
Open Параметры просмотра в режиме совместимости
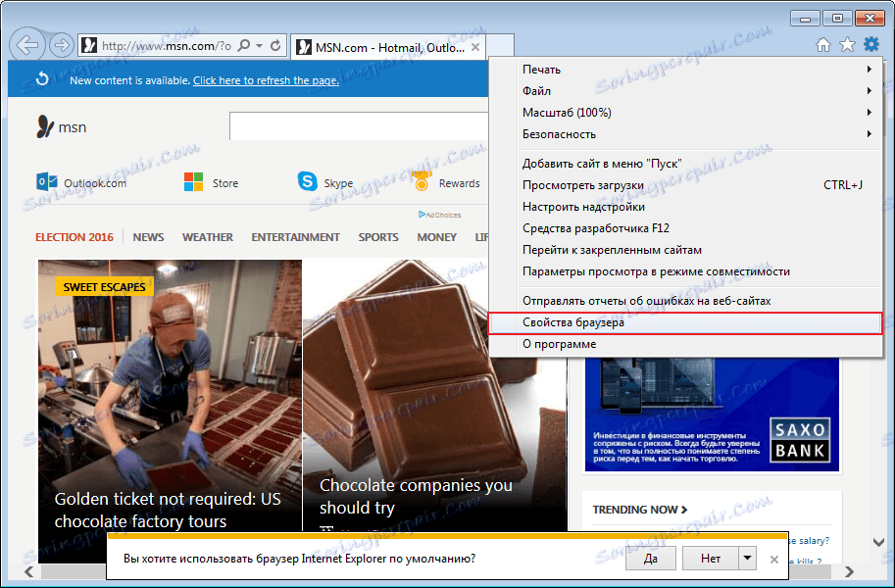click(x=685, y=271)
